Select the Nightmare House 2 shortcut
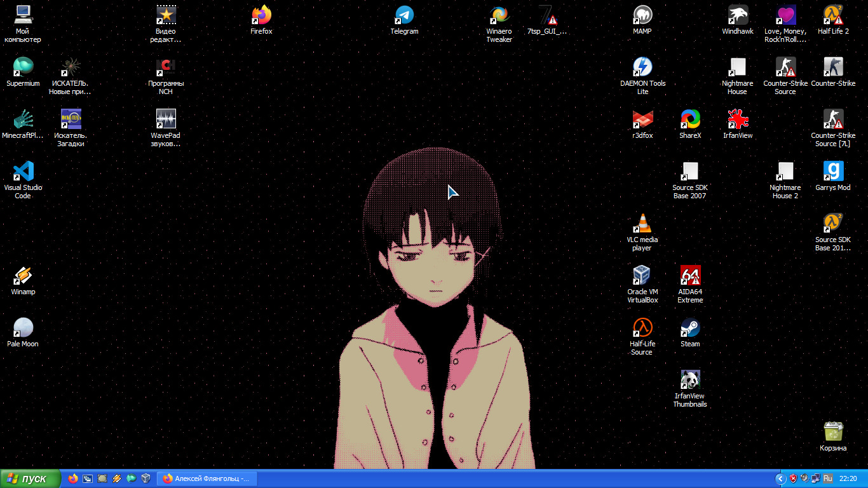 (785, 180)
